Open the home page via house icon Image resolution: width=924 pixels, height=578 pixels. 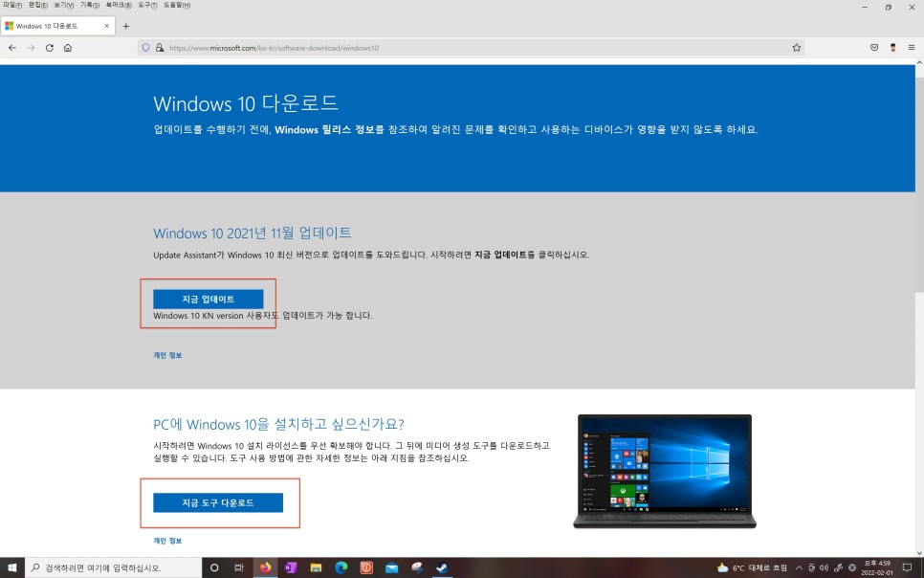click(68, 48)
